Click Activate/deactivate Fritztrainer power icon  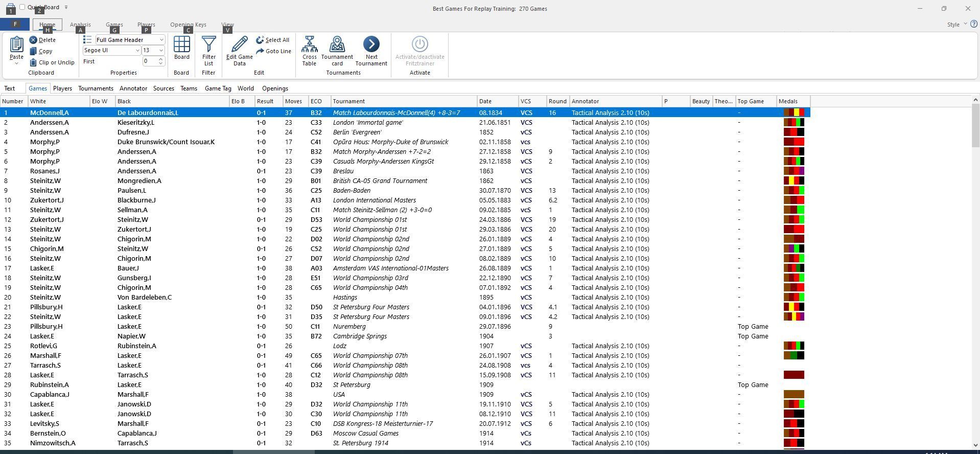click(x=419, y=44)
